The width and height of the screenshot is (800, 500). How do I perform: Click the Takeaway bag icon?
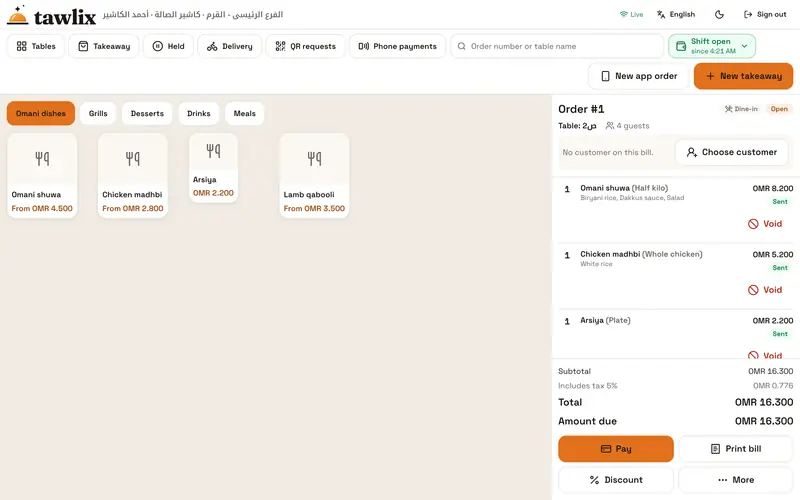83,46
